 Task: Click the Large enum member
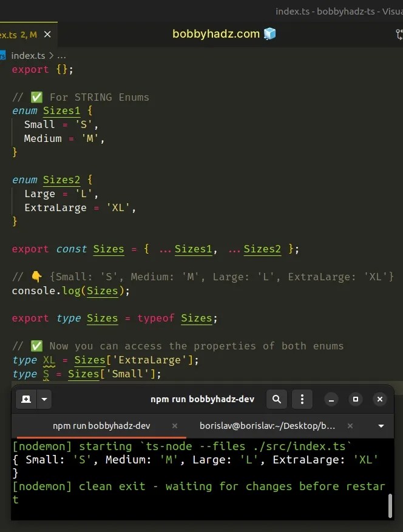39,194
